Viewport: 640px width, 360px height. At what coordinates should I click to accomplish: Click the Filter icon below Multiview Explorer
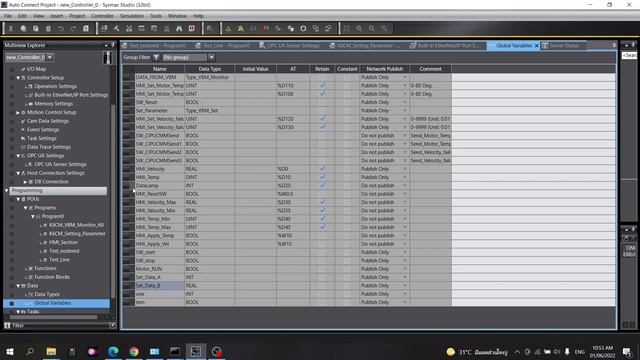(x=7, y=325)
